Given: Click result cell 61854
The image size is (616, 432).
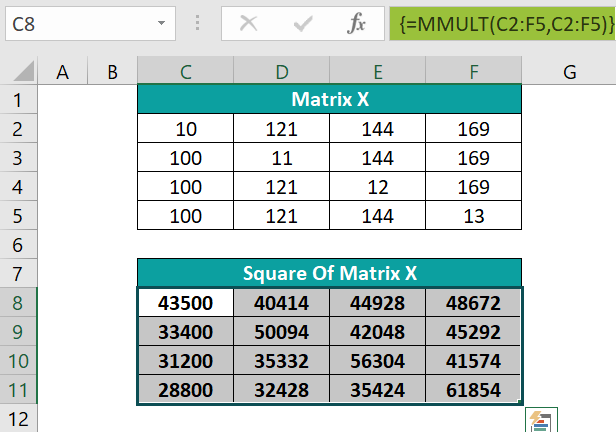Looking at the screenshot, I should click(473, 390).
